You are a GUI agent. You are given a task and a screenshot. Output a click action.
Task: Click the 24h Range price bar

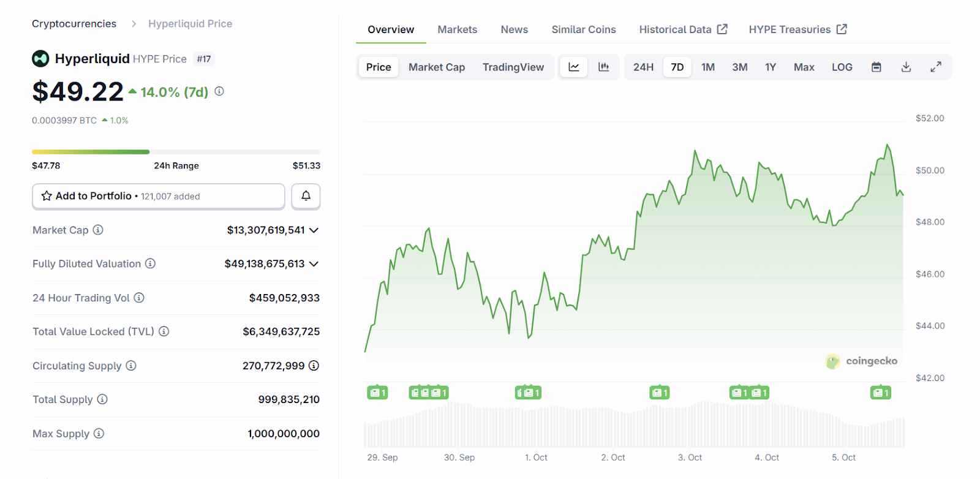176,152
